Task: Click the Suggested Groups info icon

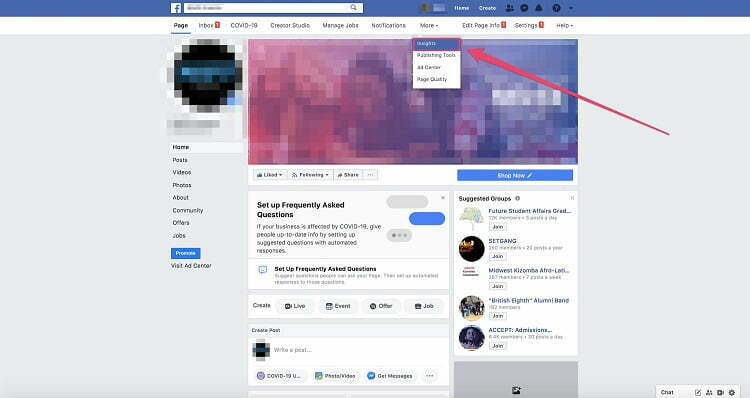Action: (x=518, y=198)
